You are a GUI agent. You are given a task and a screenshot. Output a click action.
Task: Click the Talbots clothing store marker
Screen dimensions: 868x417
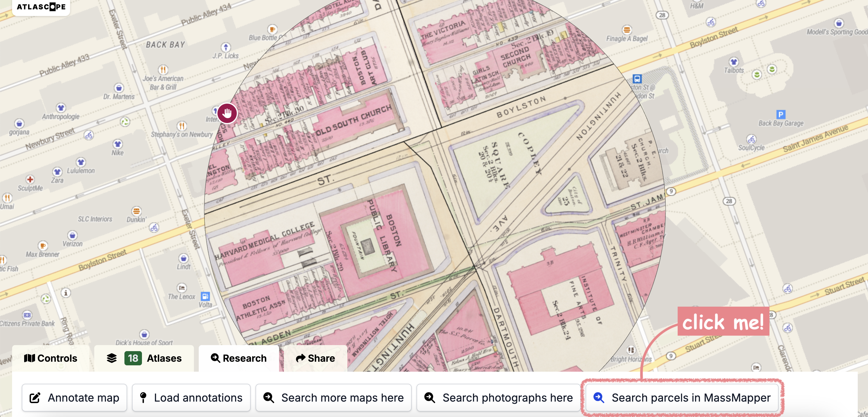(734, 62)
